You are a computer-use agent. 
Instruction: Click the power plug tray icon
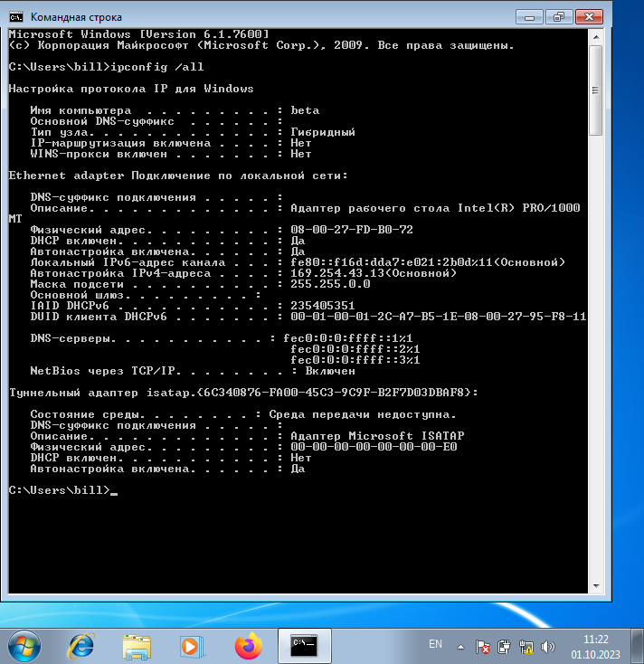(x=504, y=647)
